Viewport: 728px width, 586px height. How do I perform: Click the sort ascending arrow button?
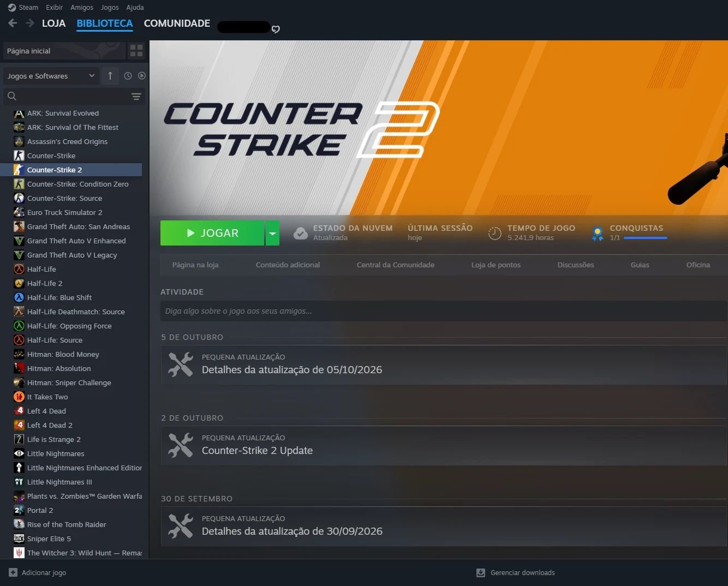tap(110, 76)
